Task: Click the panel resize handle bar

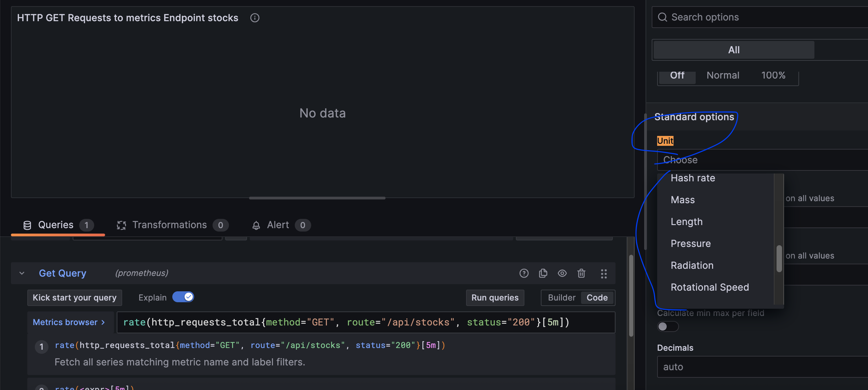Action: [x=317, y=198]
